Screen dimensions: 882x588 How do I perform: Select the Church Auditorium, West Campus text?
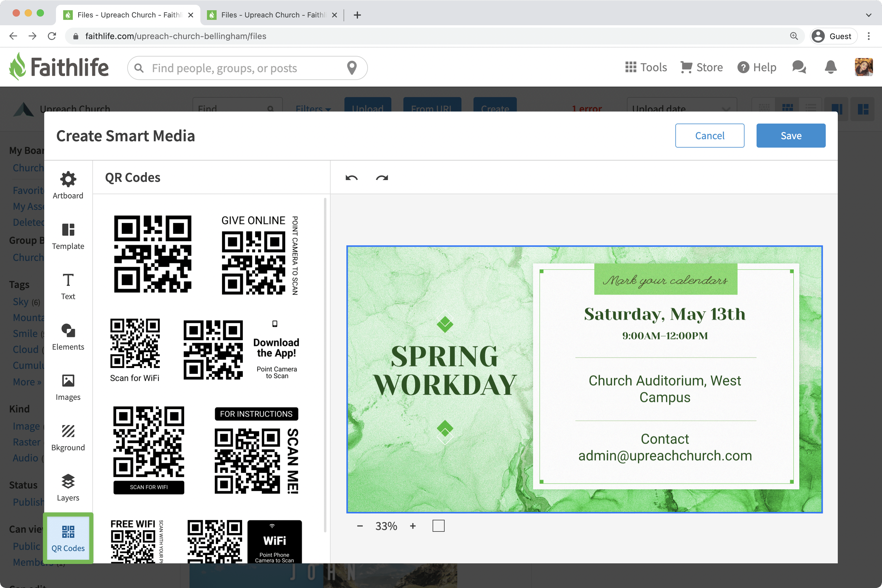tap(665, 389)
